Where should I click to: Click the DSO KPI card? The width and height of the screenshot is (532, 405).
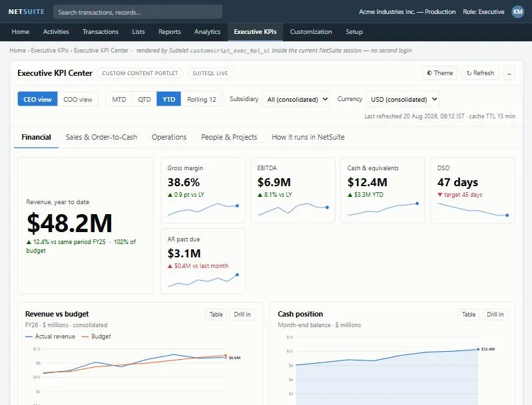[x=473, y=190]
